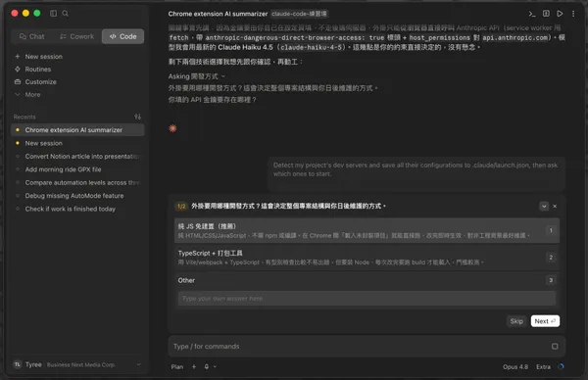Select the 純 JS 免建置 option
This screenshot has width=588, height=380.
(x=367, y=230)
